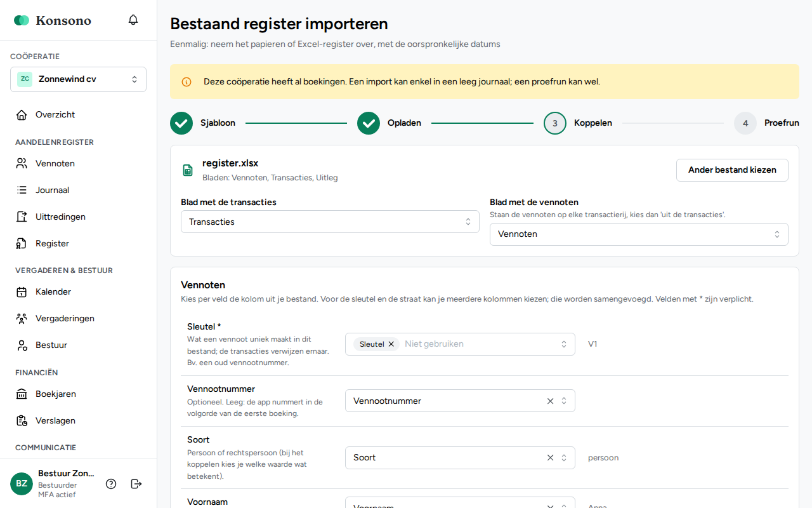
Task: Expand the Vennootnummer column dropdown arrows
Action: point(564,401)
